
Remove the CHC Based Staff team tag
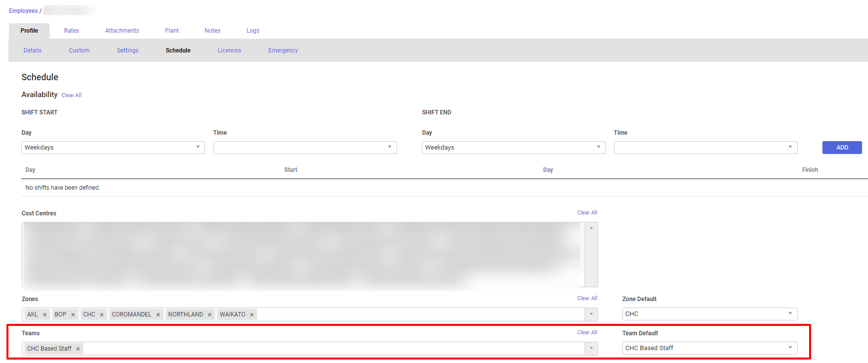(x=78, y=349)
